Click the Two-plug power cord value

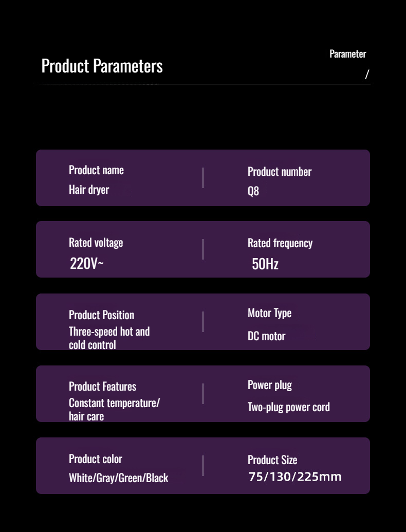(x=288, y=407)
